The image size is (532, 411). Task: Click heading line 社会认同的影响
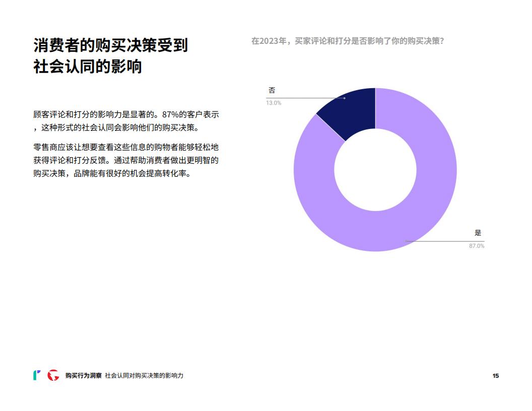88,66
